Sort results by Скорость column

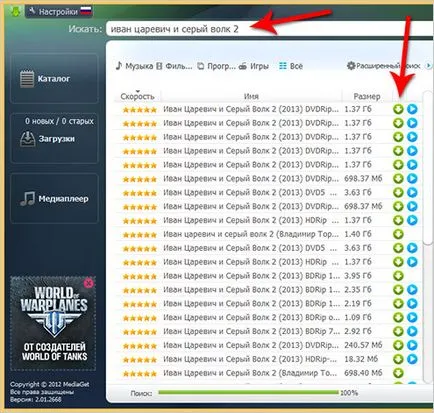tap(137, 96)
